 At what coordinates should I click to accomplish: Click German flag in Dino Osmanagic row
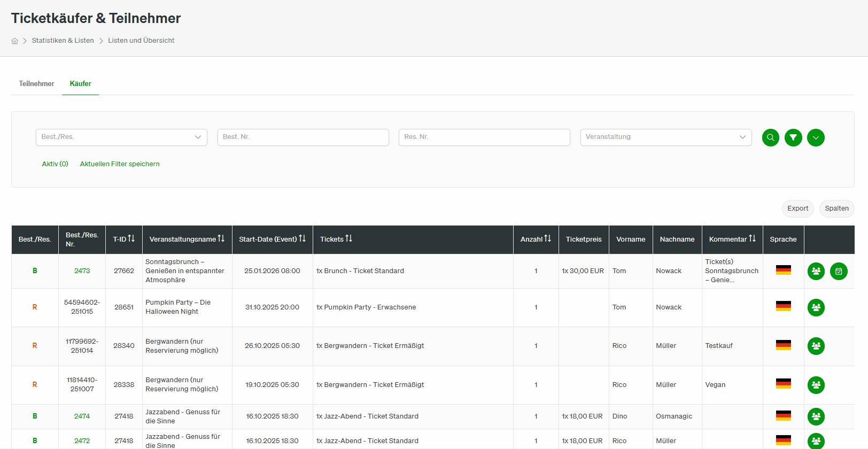[783, 415]
